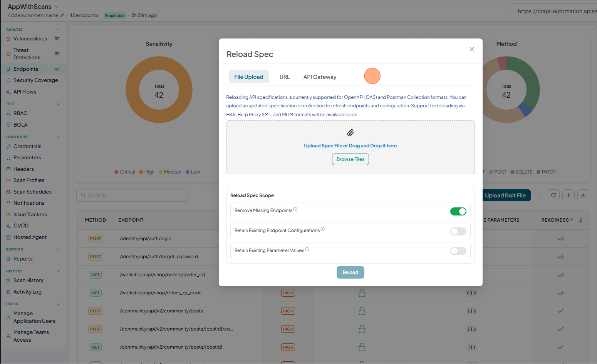Click /identity/api/auth/login endpoint text
Screen dimensions: 597x364
(146, 239)
